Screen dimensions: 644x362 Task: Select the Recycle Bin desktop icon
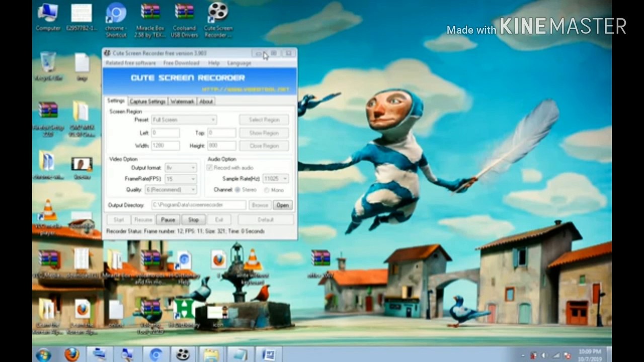coord(48,66)
